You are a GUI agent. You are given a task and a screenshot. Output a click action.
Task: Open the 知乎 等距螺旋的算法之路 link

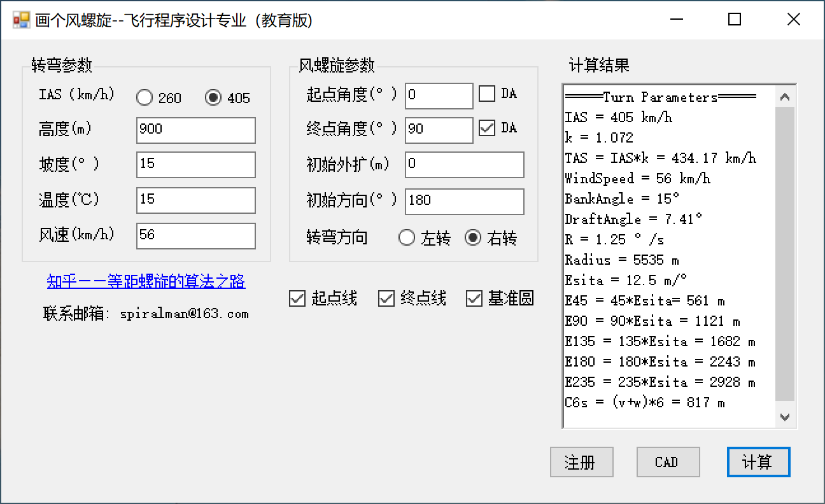tap(146, 281)
